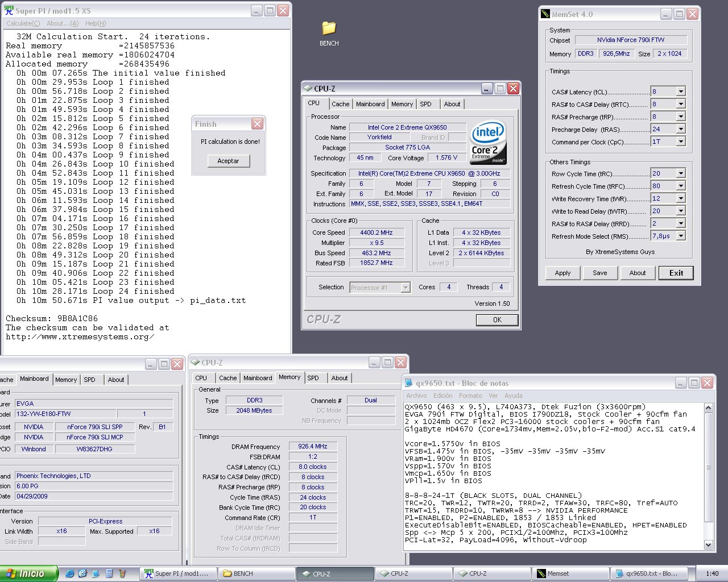
Task: Click the Notepad qx9650.txt title bar icon
Action: 408,383
